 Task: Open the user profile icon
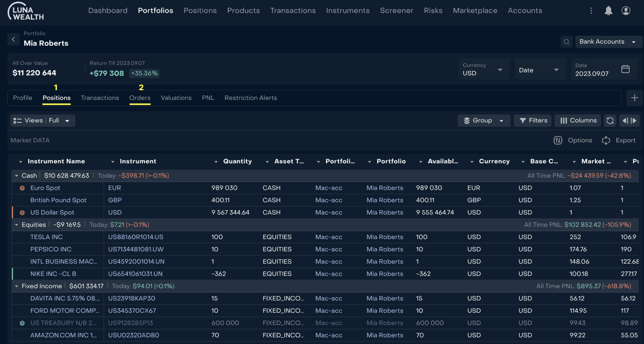[626, 11]
